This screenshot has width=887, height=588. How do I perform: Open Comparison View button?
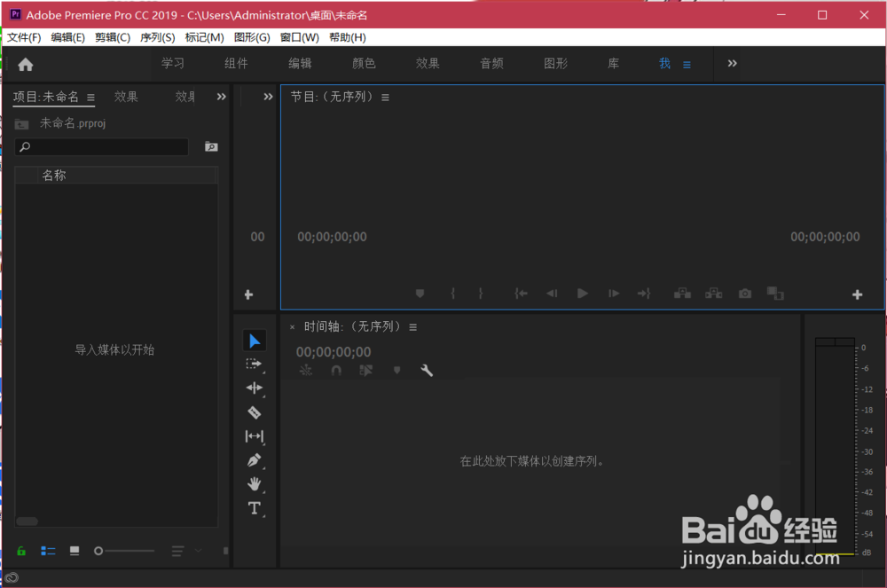point(775,294)
